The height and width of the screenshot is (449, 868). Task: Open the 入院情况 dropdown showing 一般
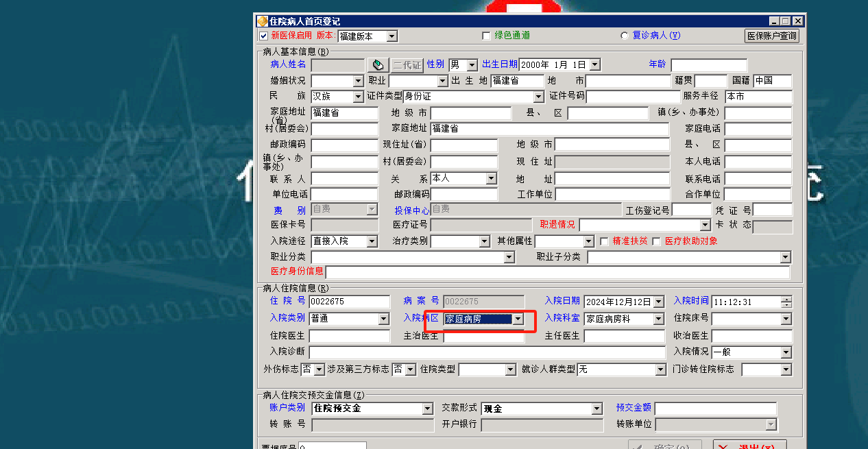pos(786,352)
